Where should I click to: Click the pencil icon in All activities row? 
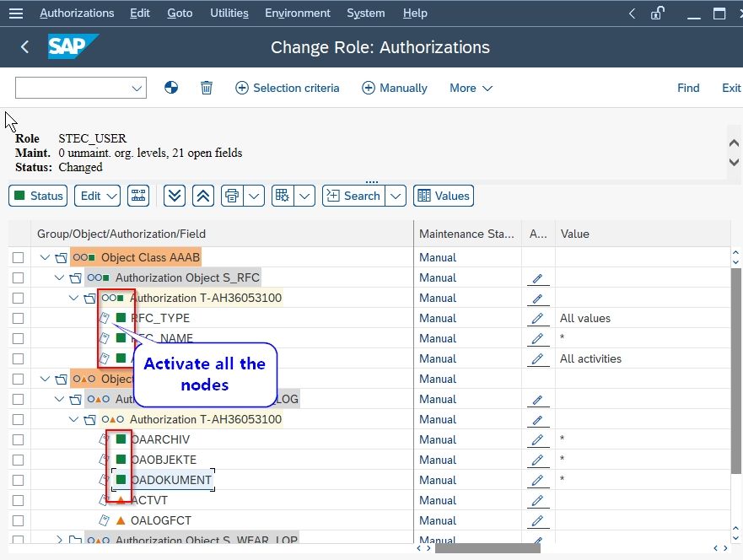537,359
